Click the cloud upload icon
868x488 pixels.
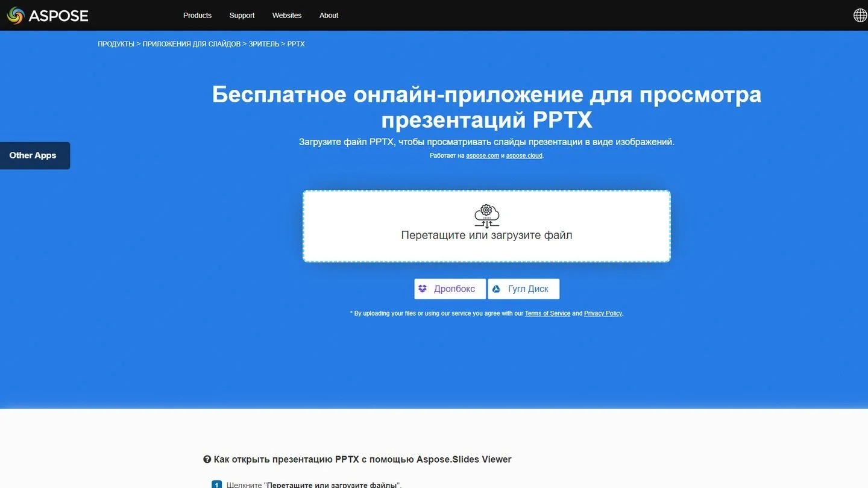486,216
